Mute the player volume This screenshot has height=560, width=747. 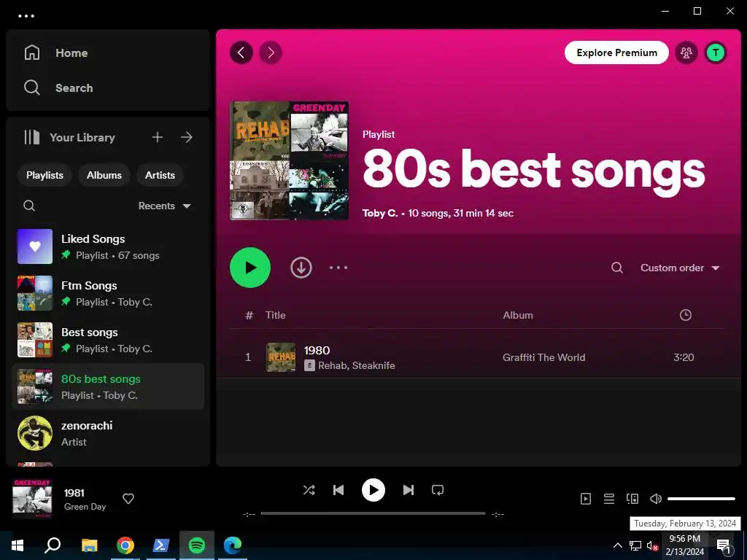656,499
